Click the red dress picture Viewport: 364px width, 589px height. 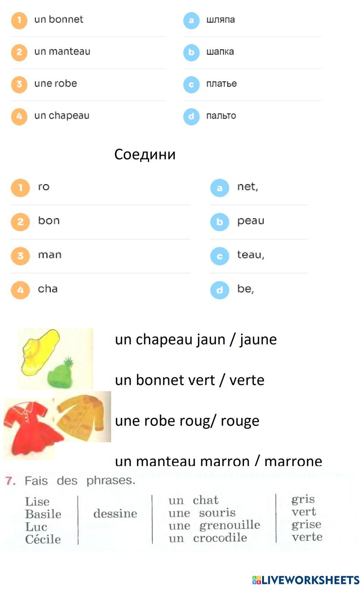click(x=28, y=428)
